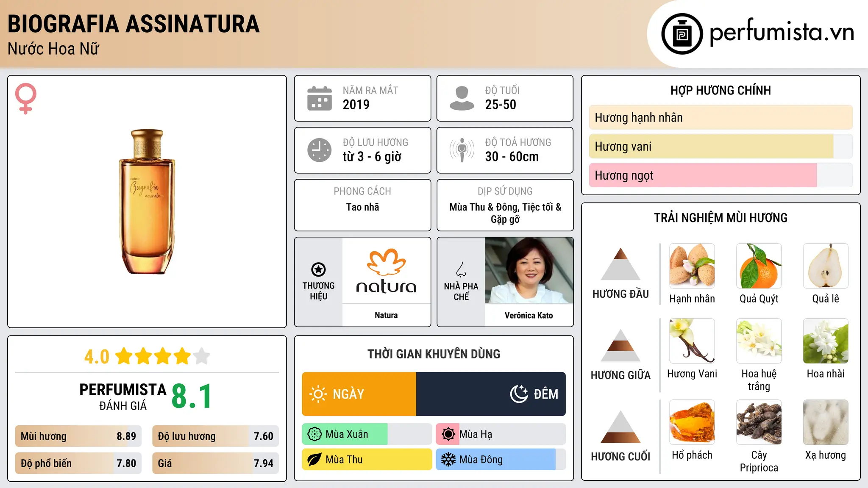The height and width of the screenshot is (488, 868).
Task: Select the Quả lê pear note image
Action: pos(826,266)
